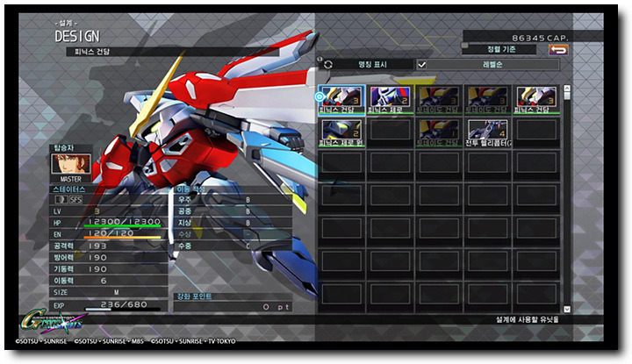Click the 이동력 6 stat row
This screenshot has height=364, width=632.
(x=109, y=281)
